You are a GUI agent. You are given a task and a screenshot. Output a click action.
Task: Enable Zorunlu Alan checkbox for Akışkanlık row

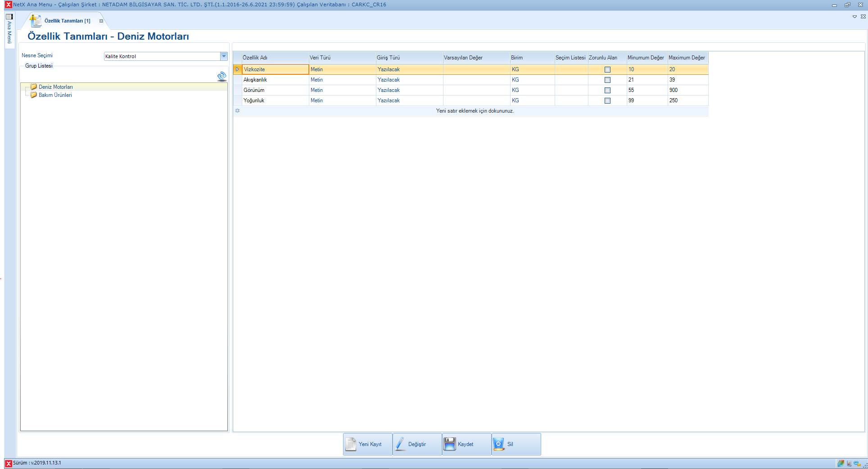pyautogui.click(x=607, y=80)
